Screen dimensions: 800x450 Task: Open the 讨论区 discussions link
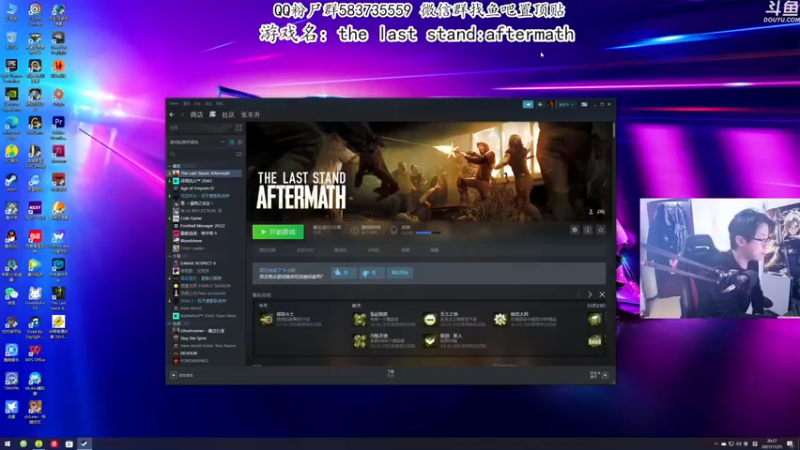pyautogui.click(x=373, y=250)
